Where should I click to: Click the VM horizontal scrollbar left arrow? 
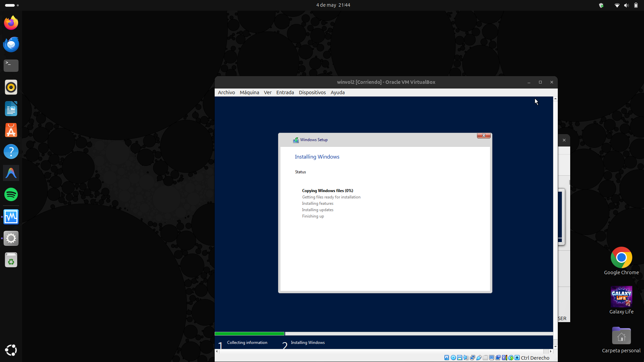(217, 351)
